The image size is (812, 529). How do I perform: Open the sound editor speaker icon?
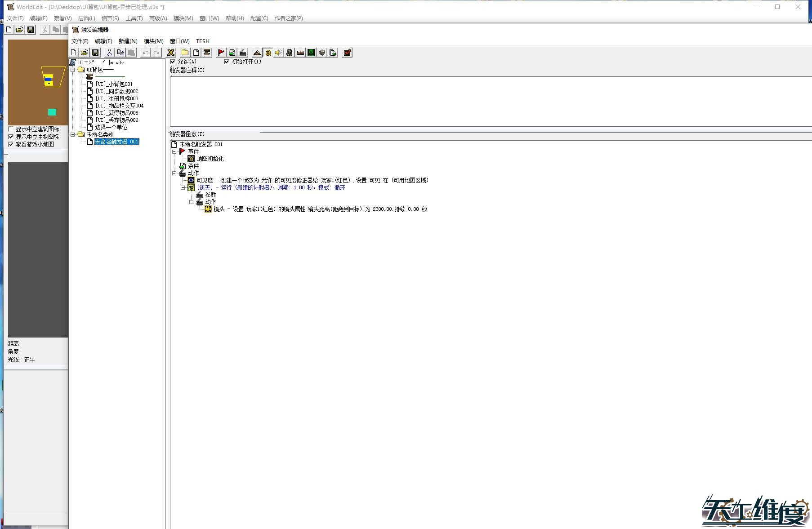pos(279,53)
